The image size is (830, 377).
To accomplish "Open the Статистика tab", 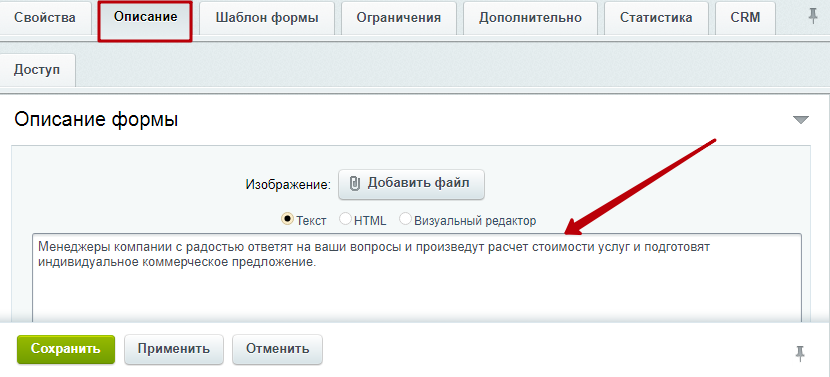I will pyautogui.click(x=656, y=17).
